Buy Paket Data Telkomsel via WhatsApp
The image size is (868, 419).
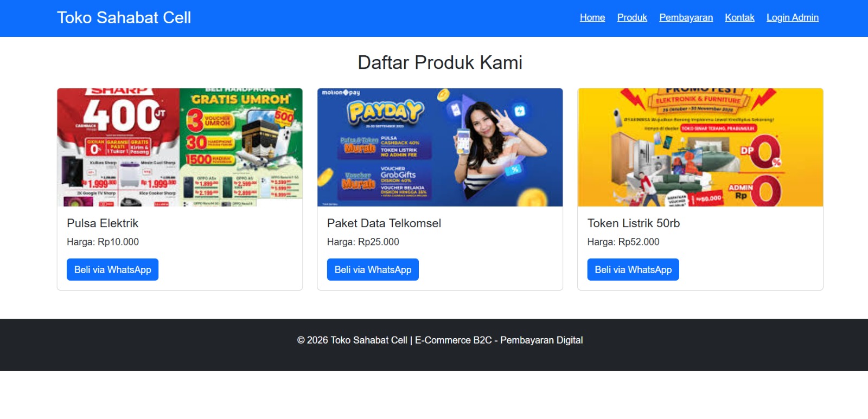[x=373, y=269]
